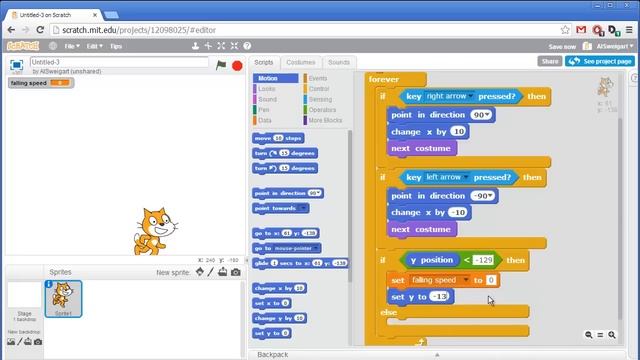This screenshot has height=360, width=640.
Task: Open Tips
Action: 116,46
